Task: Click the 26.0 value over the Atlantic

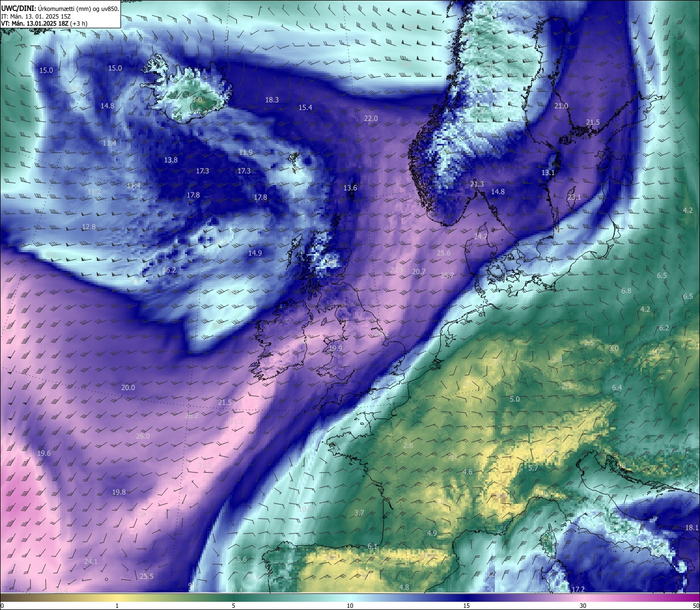Action: click(x=143, y=436)
